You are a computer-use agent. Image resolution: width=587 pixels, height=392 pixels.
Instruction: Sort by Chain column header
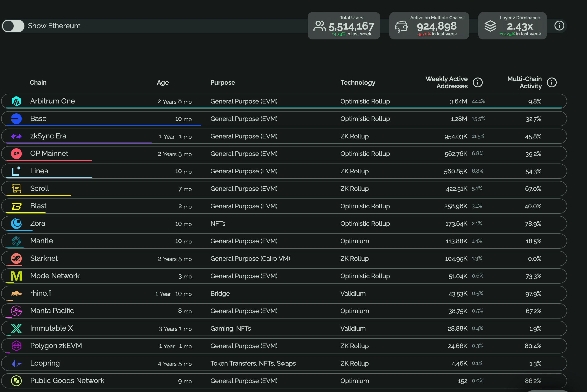coord(38,82)
